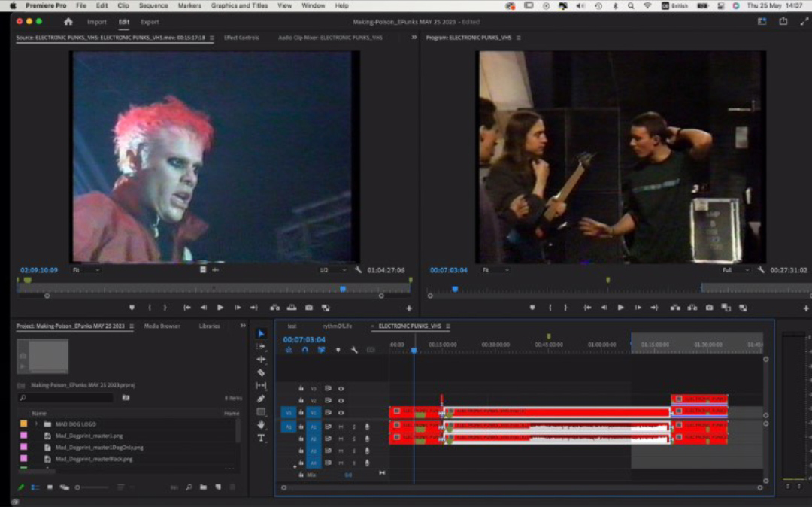This screenshot has height=507, width=812.
Task: Play in the Program monitor
Action: pos(620,308)
